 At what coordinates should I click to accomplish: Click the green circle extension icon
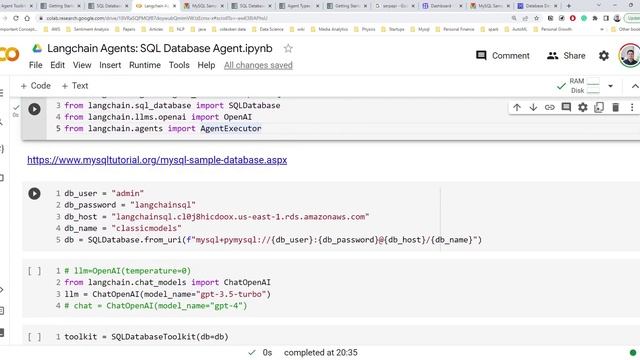pos(584,18)
